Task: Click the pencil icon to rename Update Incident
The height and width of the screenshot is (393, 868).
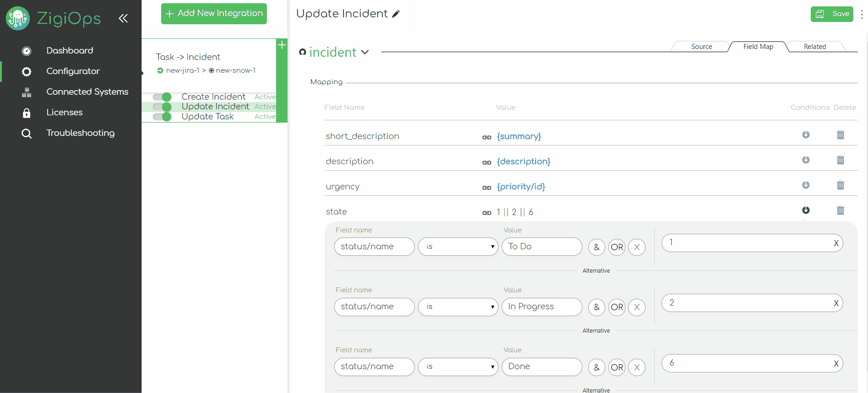Action: click(396, 14)
